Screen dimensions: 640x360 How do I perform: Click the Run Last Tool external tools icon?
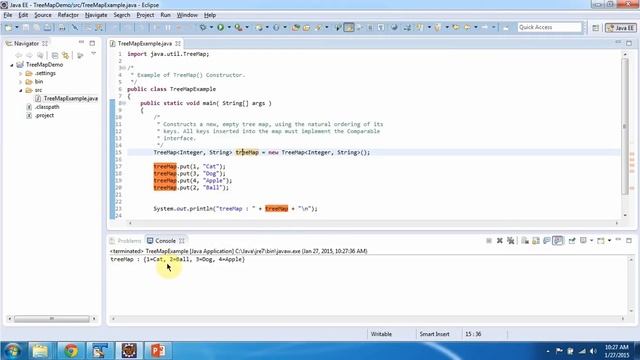pos(238,27)
